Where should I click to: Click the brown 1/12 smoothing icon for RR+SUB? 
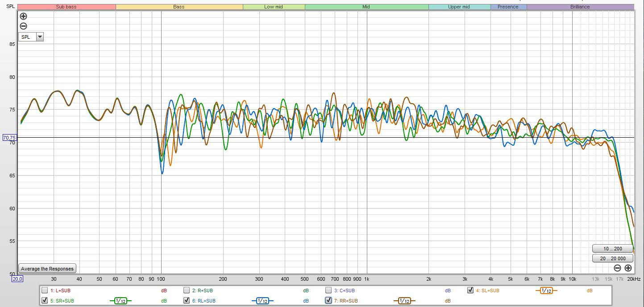click(x=404, y=301)
